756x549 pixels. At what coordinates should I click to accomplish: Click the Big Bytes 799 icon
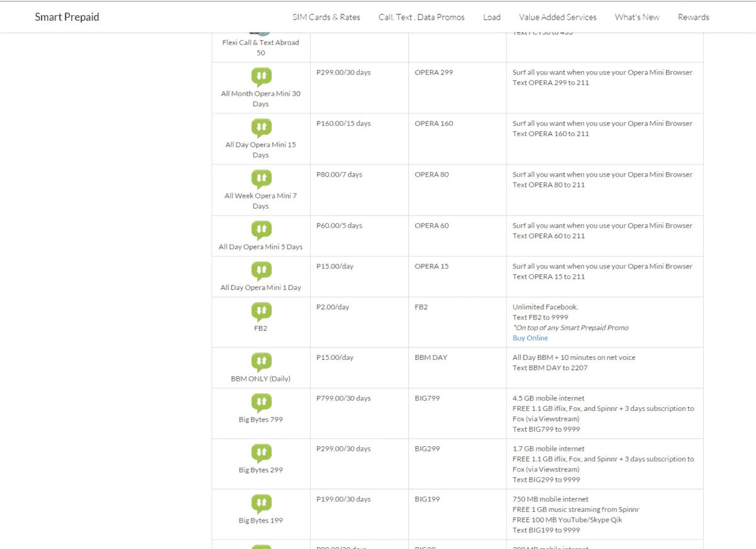click(261, 403)
